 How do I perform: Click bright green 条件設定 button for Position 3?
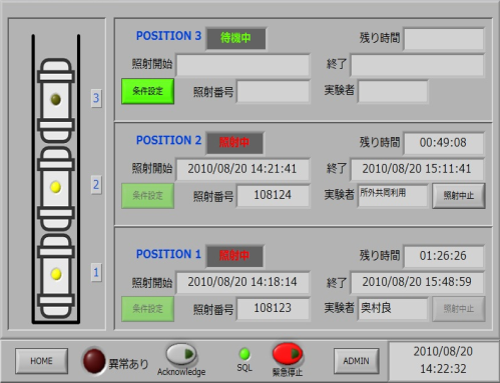coord(148,91)
